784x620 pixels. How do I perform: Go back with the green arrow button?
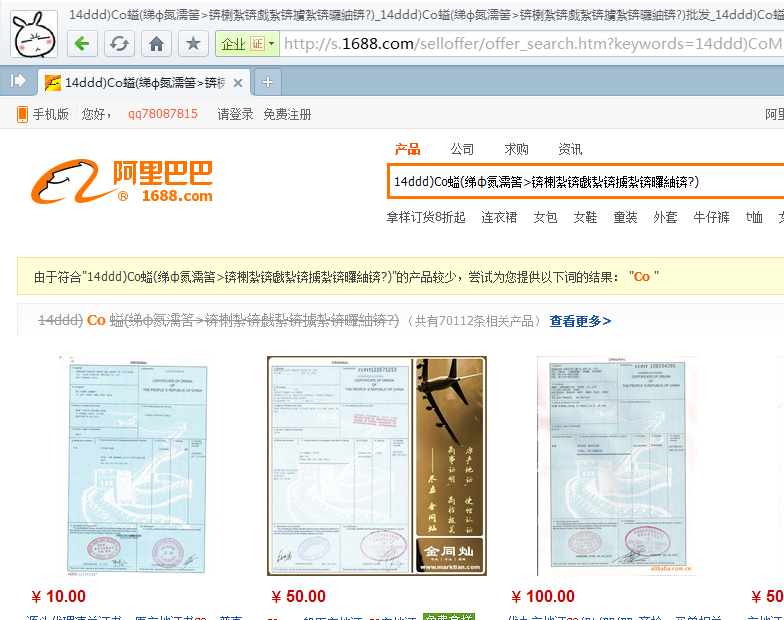click(82, 44)
